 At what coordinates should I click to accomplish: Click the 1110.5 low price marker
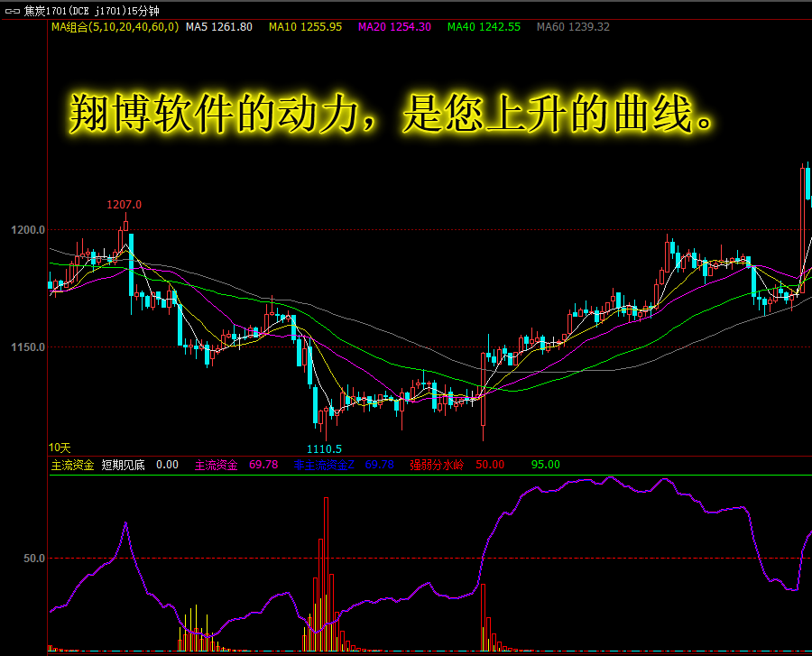click(x=324, y=448)
